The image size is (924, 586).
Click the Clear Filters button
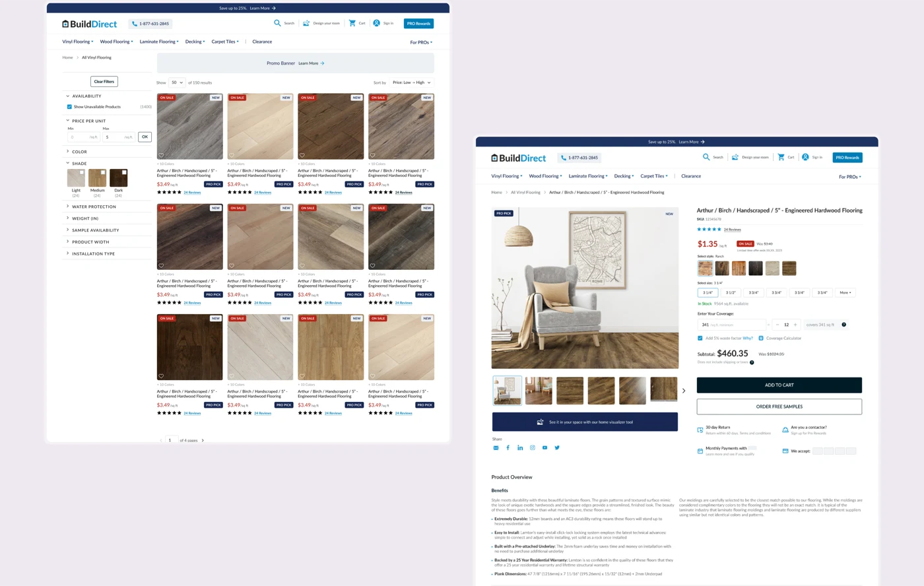point(104,81)
